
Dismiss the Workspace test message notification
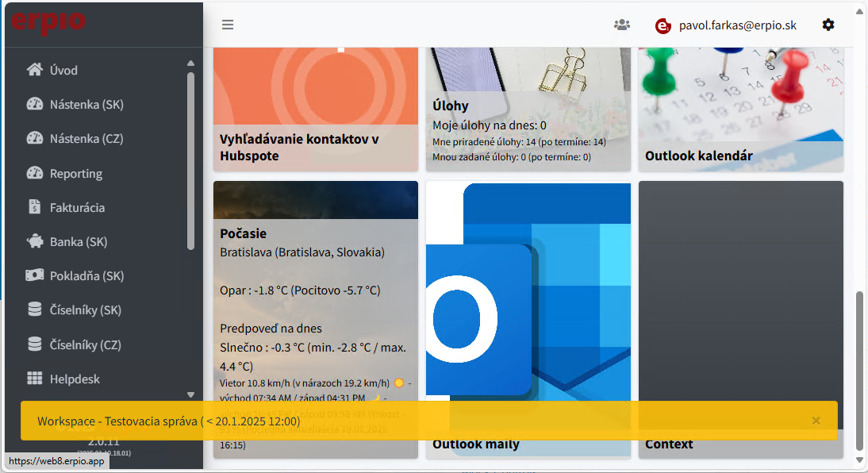(x=816, y=421)
